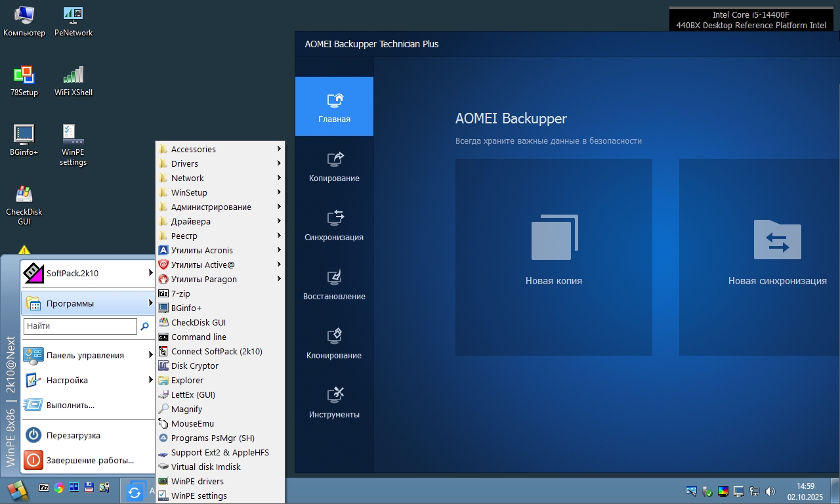Select Command line from the programs menu
The width and height of the screenshot is (840, 504).
click(198, 337)
